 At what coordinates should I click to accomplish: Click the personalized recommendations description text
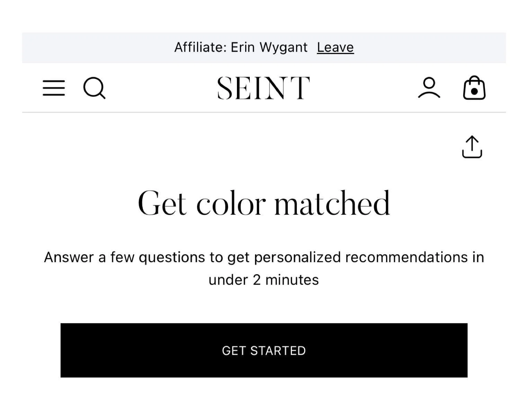pyautogui.click(x=264, y=257)
